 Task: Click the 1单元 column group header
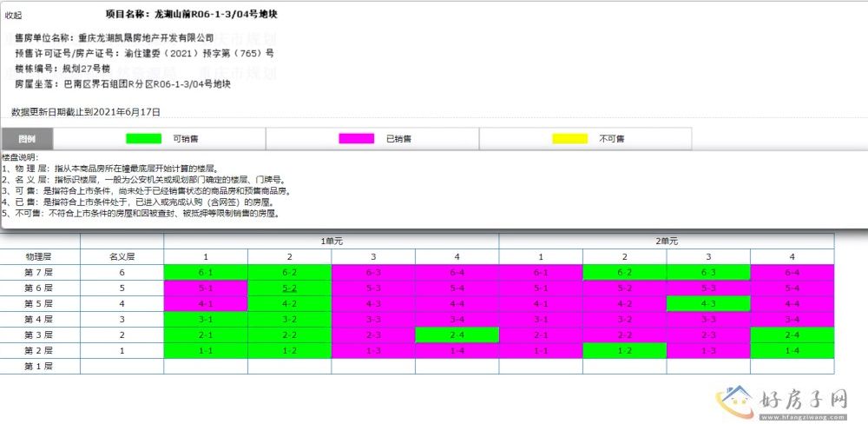point(331,241)
